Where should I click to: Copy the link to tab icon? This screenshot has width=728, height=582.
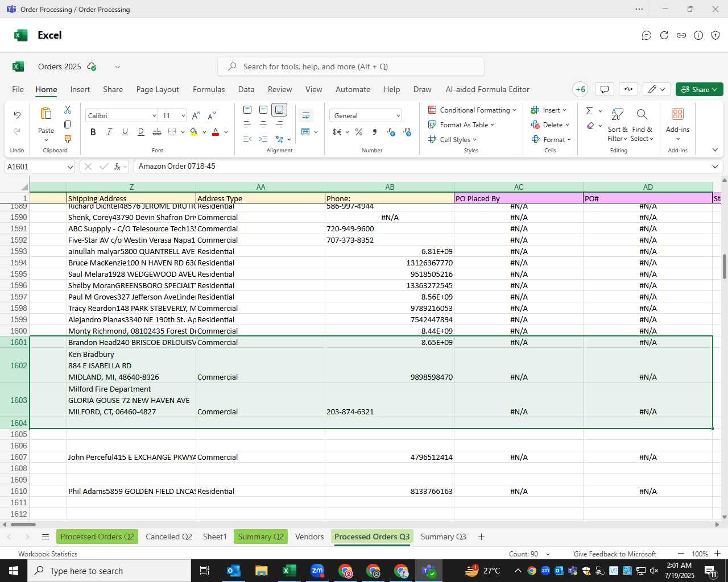click(x=681, y=35)
